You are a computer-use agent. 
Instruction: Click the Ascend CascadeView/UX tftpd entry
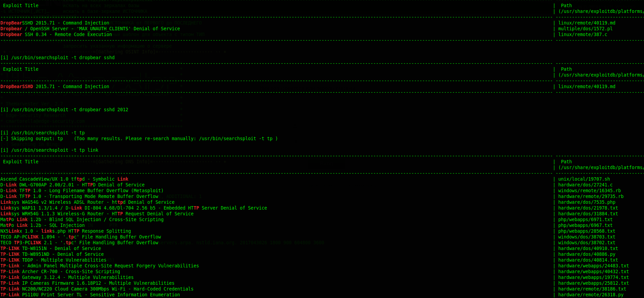click(x=64, y=179)
